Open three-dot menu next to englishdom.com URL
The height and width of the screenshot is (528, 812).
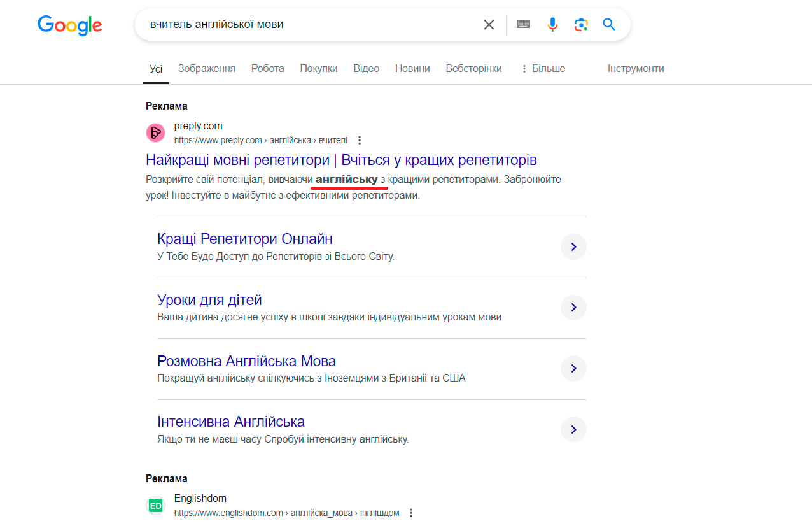click(x=412, y=513)
